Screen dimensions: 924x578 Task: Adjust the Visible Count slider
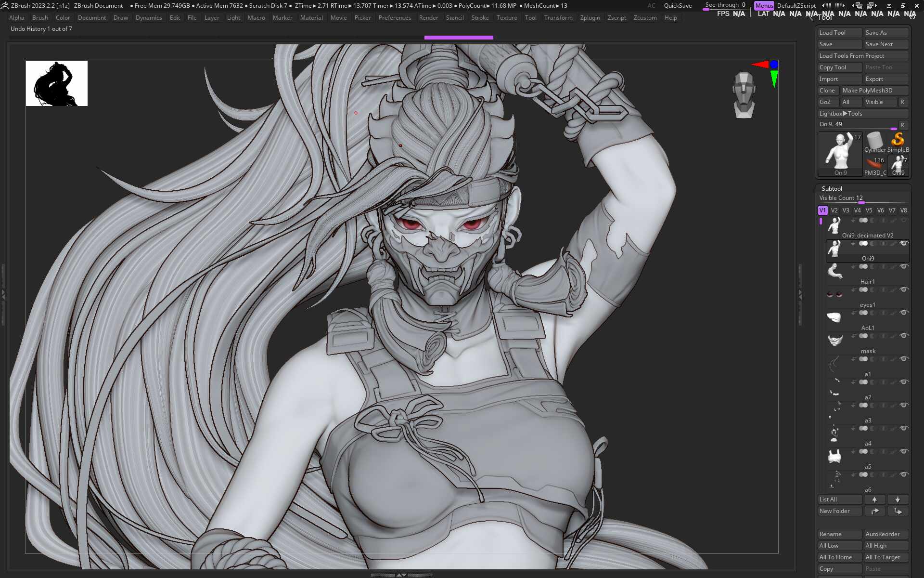pos(861,202)
